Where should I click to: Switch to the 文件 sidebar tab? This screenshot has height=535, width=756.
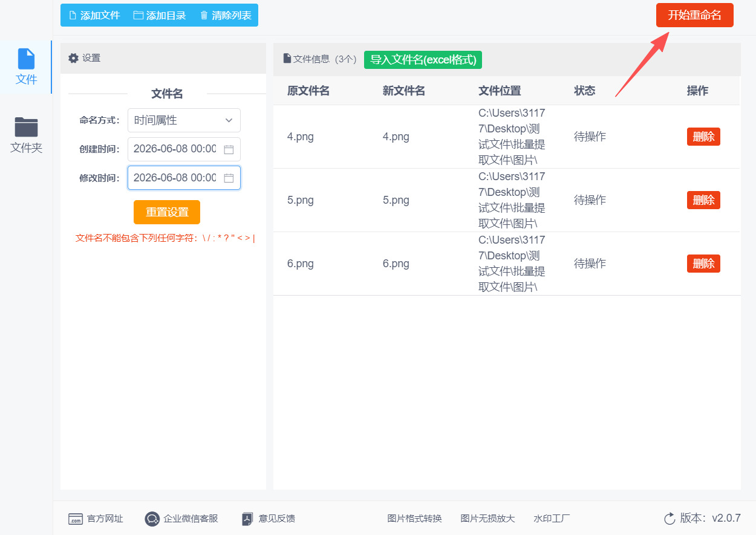(26, 67)
